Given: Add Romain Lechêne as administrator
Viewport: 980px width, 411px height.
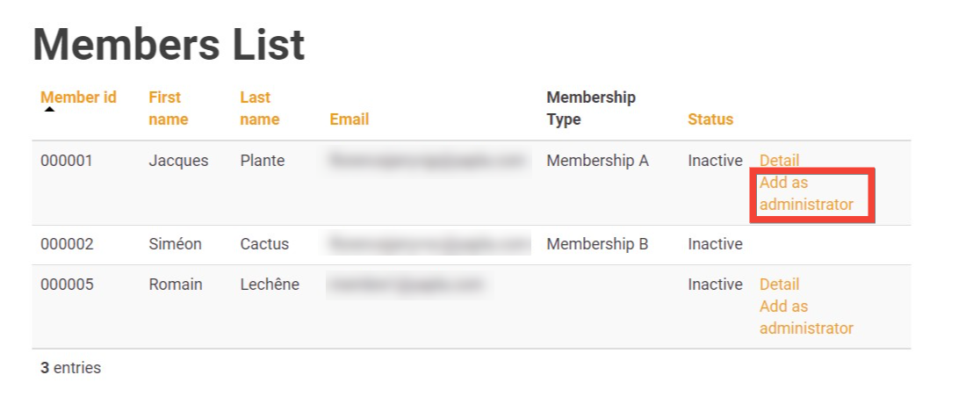Looking at the screenshot, I should click(805, 317).
